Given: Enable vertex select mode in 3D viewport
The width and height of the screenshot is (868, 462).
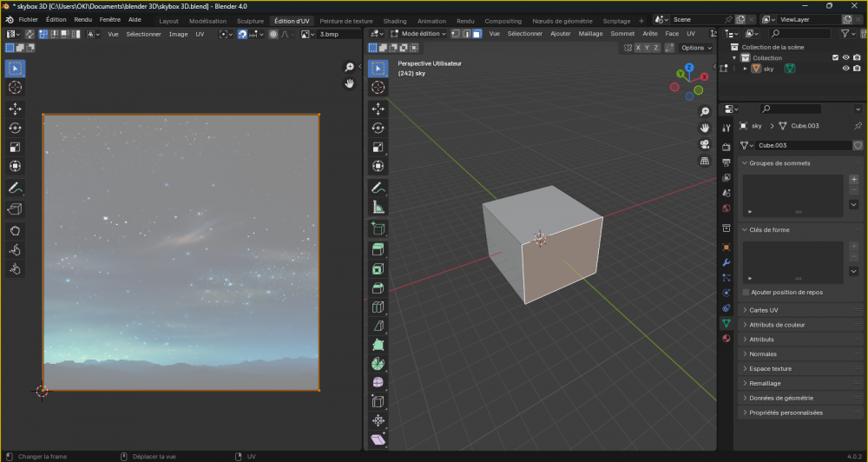Looking at the screenshot, I should pyautogui.click(x=456, y=34).
